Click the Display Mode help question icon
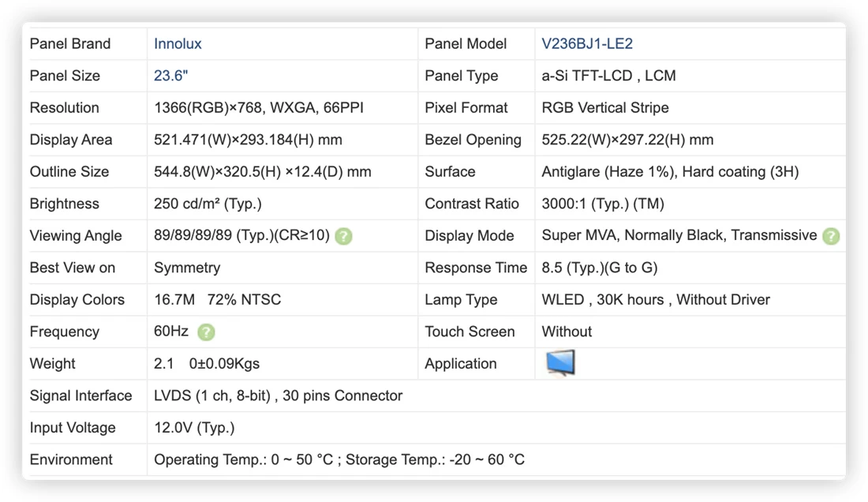This screenshot has height=502, width=868. pyautogui.click(x=830, y=236)
